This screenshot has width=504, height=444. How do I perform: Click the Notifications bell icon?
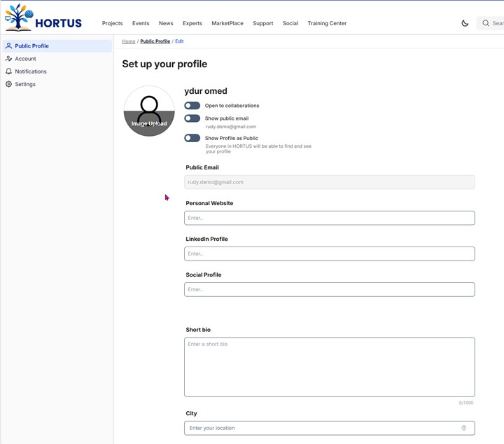pos(8,71)
